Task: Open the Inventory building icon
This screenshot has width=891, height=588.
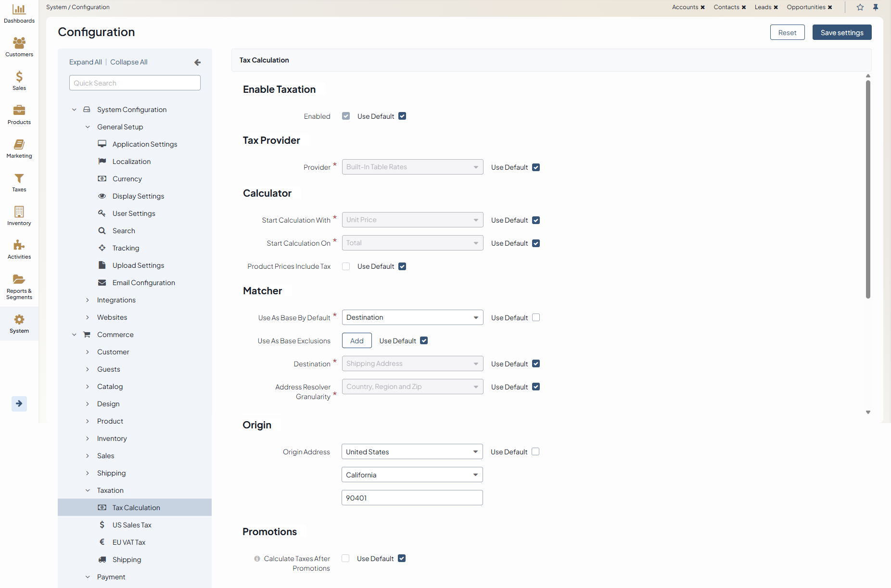Action: (19, 212)
